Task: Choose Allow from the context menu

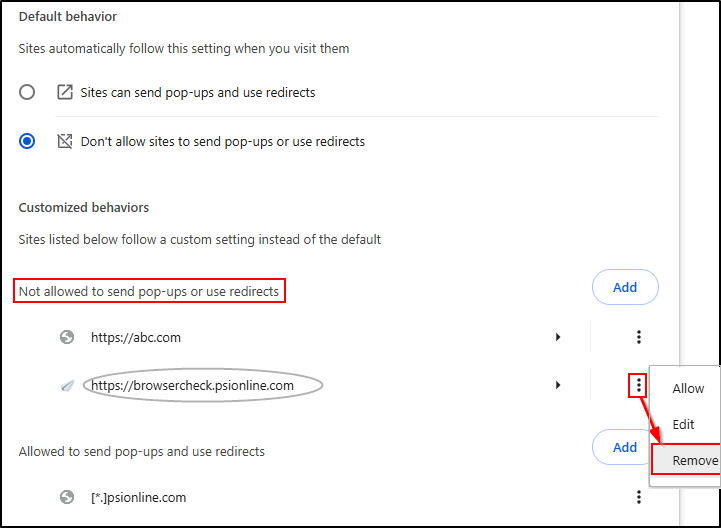Action: (x=688, y=389)
